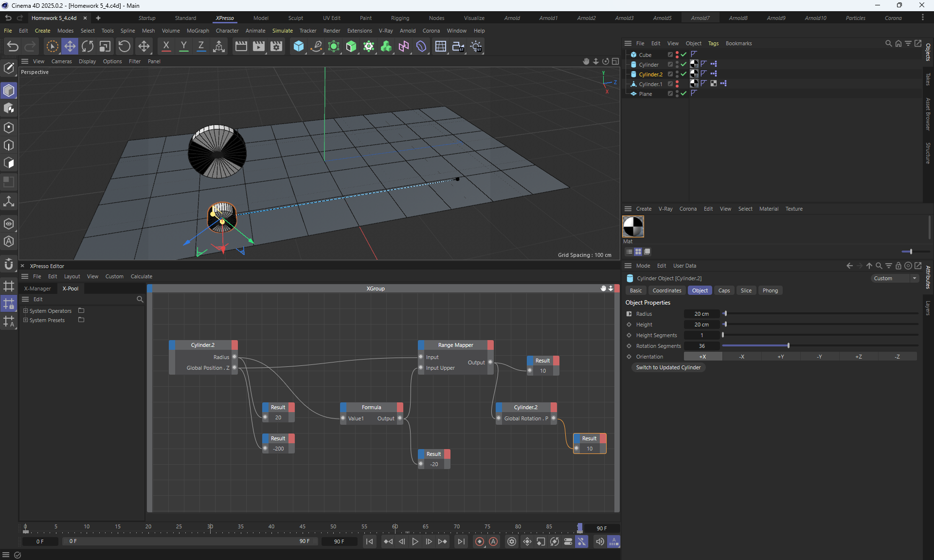Click the Scale tool icon

105,46
